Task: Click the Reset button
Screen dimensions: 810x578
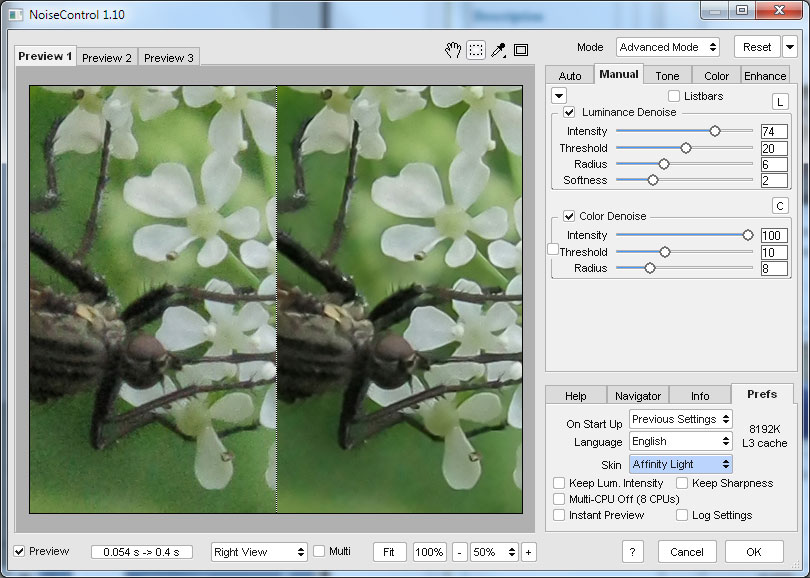Action: coord(757,47)
